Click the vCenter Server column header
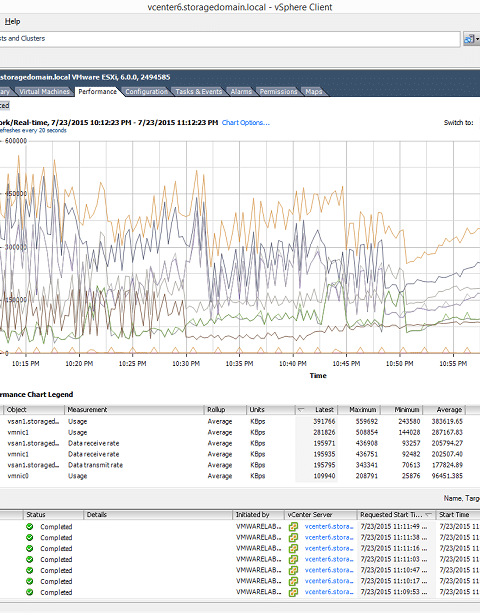The width and height of the screenshot is (480, 613). 321,514
